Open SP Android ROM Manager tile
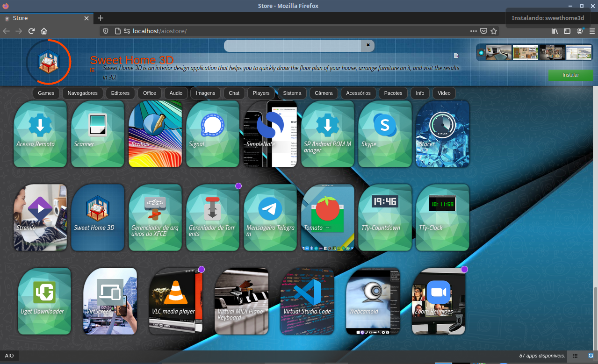 [x=328, y=134]
